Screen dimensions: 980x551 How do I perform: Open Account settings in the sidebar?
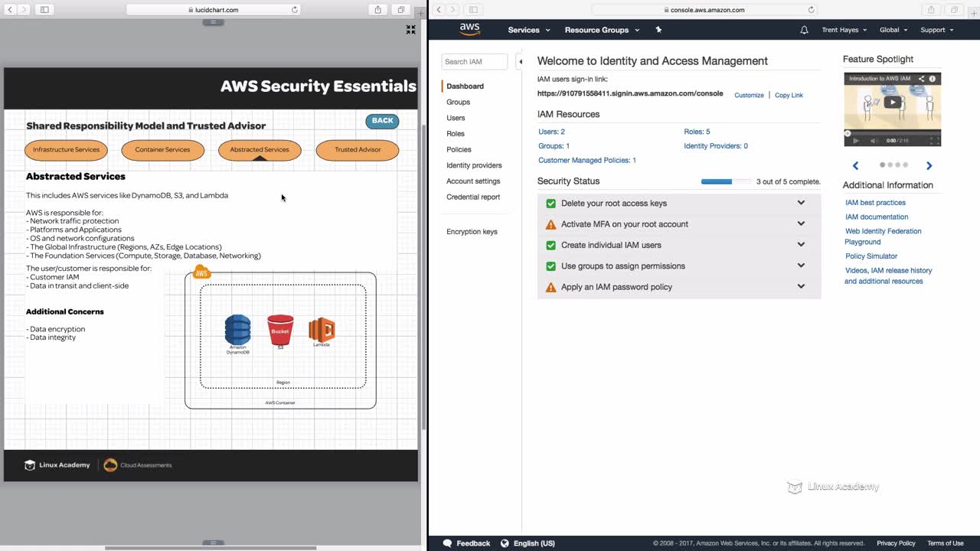(x=473, y=181)
